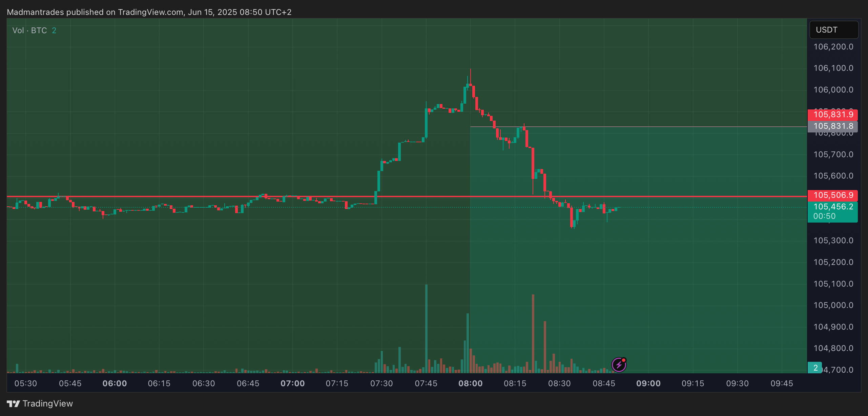Click the purple lightning bolt event icon
868x416 pixels.
pyautogui.click(x=619, y=365)
